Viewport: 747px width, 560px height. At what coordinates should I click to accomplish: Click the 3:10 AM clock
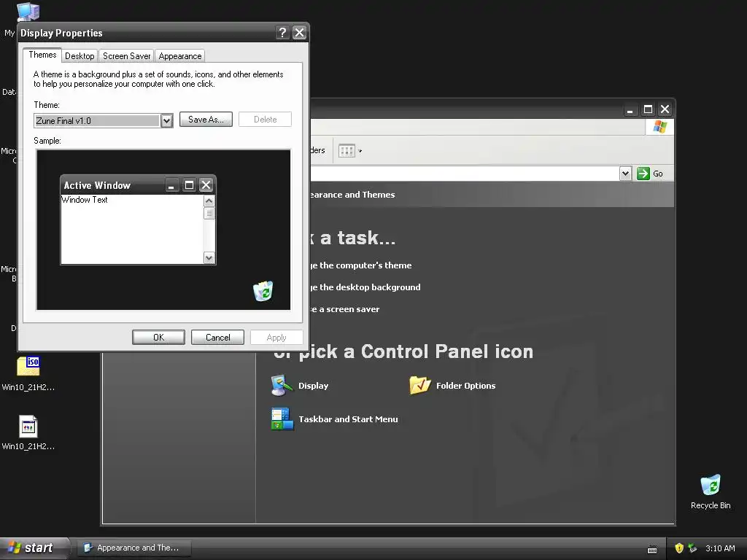pyautogui.click(x=720, y=548)
